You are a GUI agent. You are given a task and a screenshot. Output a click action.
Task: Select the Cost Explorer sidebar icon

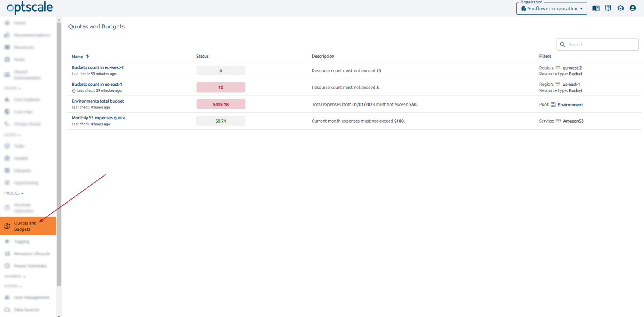point(7,99)
